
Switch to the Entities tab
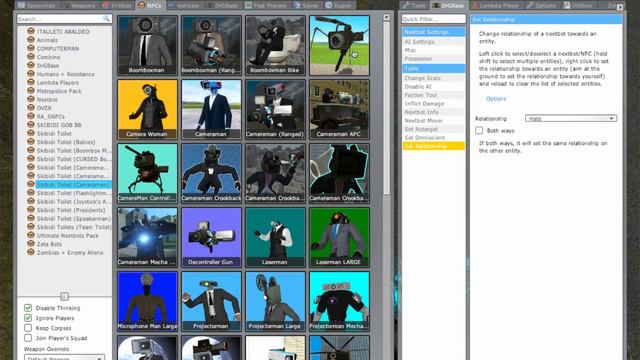[x=117, y=5]
